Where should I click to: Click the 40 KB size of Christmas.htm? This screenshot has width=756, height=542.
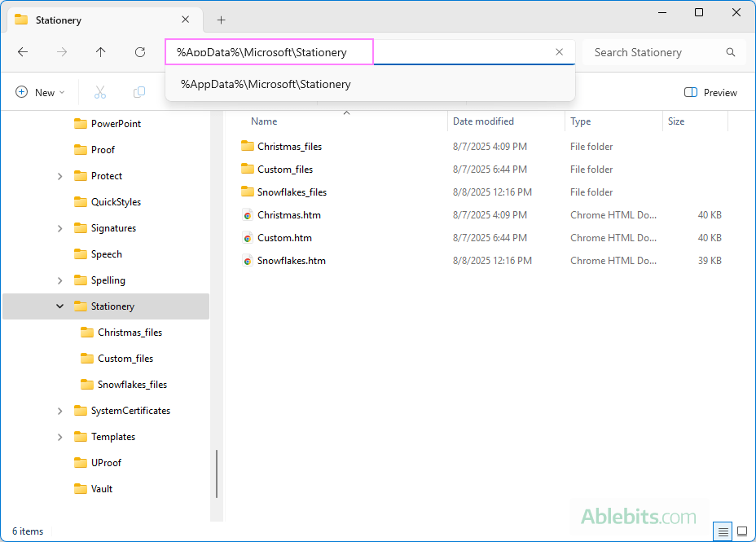point(710,215)
